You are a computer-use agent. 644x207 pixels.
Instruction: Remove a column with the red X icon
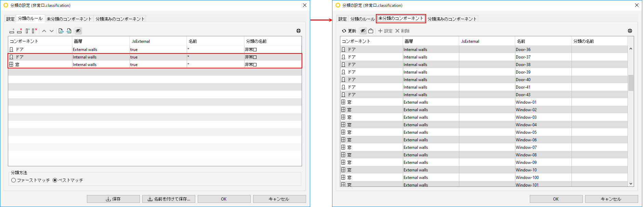tap(34, 31)
